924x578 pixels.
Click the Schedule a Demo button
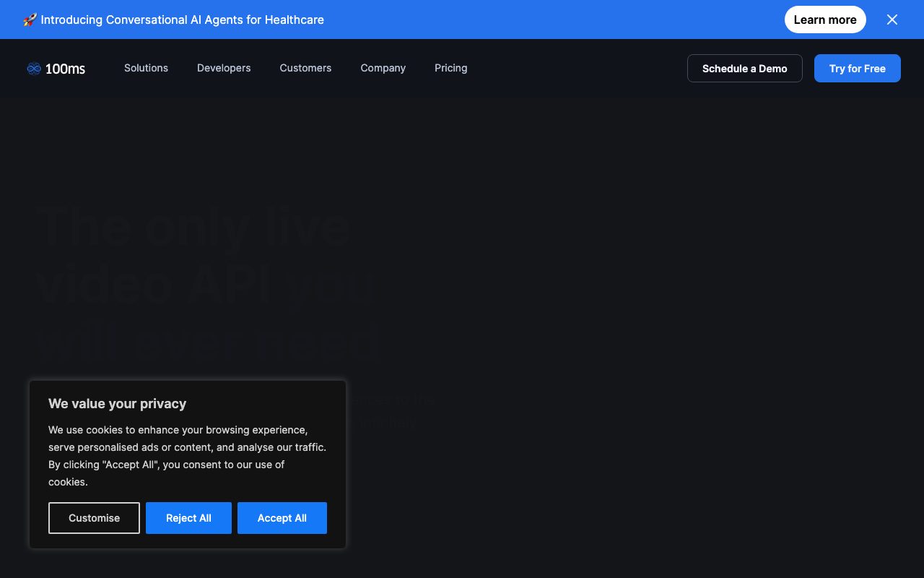click(745, 68)
